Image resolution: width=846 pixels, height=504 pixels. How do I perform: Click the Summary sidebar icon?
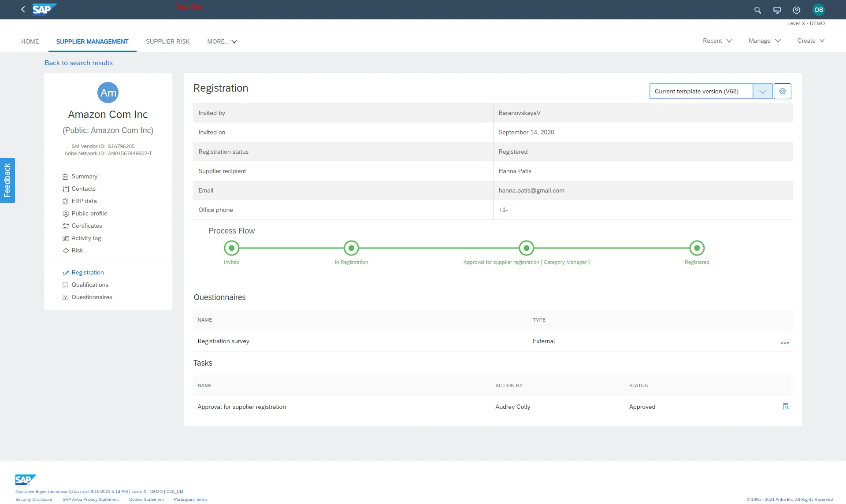pyautogui.click(x=65, y=176)
